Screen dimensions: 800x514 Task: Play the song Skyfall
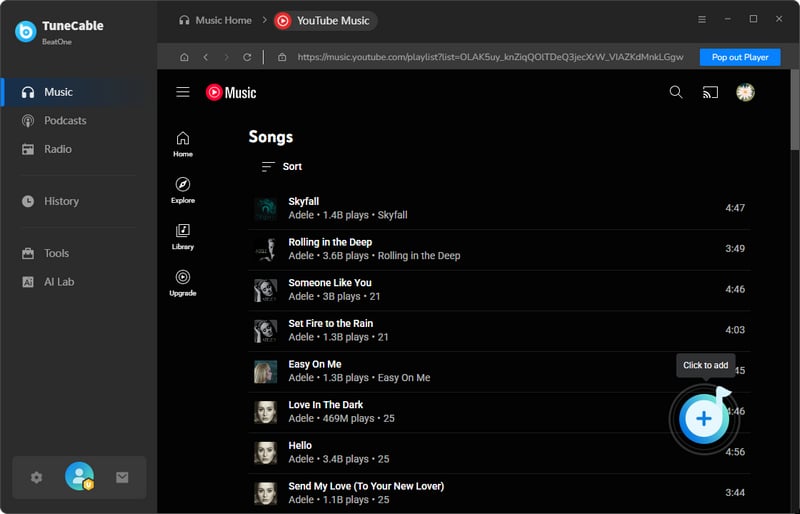tap(303, 201)
